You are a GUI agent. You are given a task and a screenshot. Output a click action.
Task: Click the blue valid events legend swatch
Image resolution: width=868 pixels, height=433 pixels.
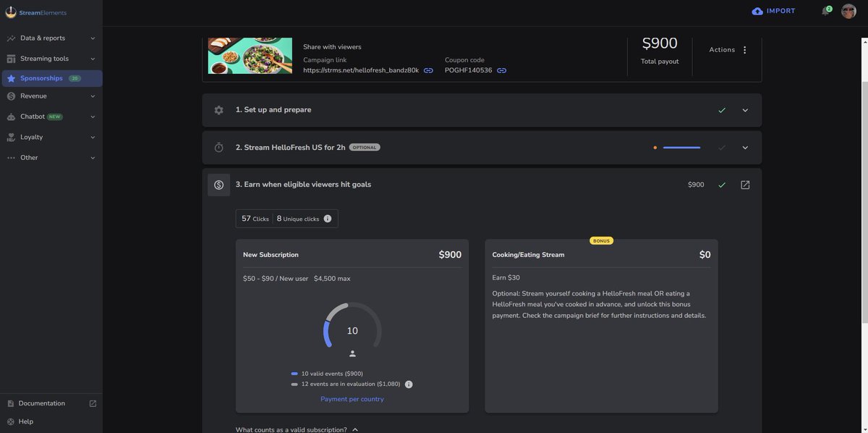pyautogui.click(x=294, y=374)
